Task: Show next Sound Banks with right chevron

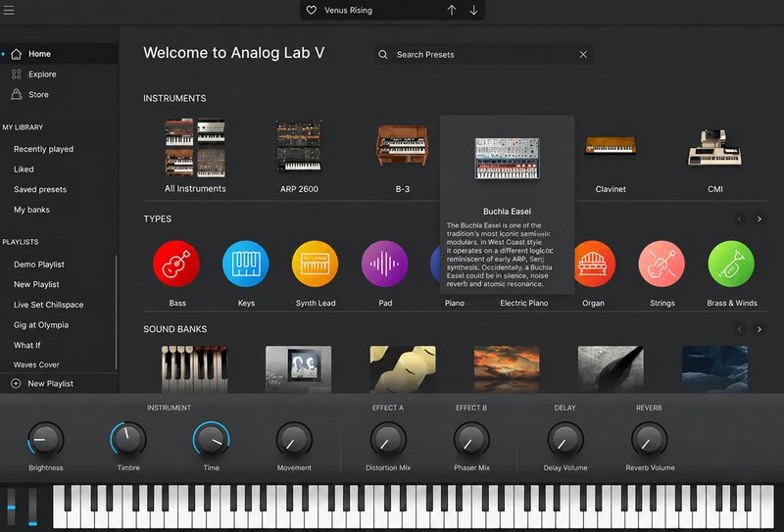Action: 759,329
